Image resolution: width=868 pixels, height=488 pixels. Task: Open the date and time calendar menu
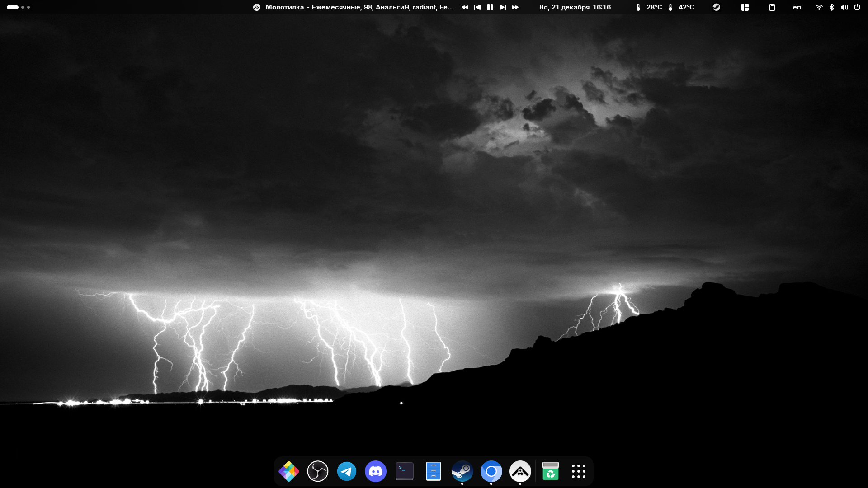coord(575,7)
